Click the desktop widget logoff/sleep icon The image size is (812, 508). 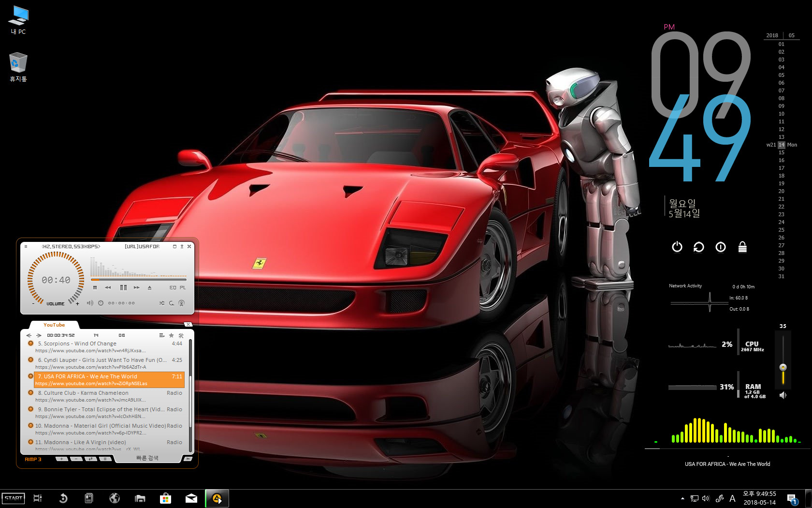click(x=721, y=247)
